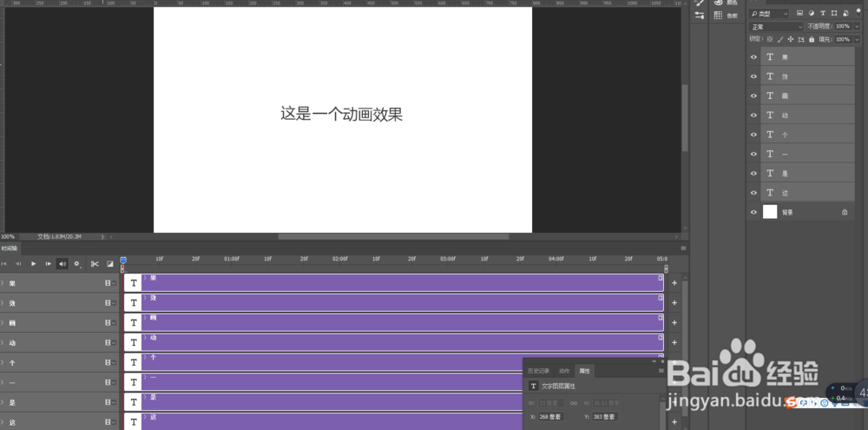Expand the 这 track in timeline list
Viewport: 868px width, 430px height.
[3, 423]
